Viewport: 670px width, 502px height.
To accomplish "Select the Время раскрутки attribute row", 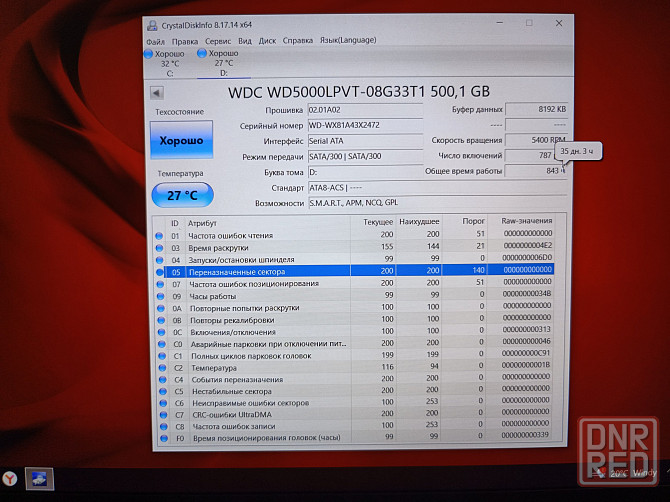I will point(355,247).
